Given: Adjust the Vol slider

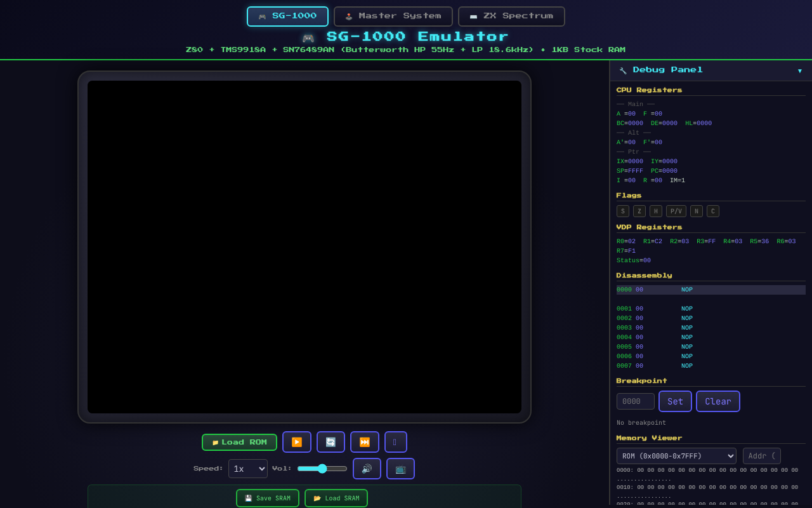Looking at the screenshot, I should click(x=322, y=469).
